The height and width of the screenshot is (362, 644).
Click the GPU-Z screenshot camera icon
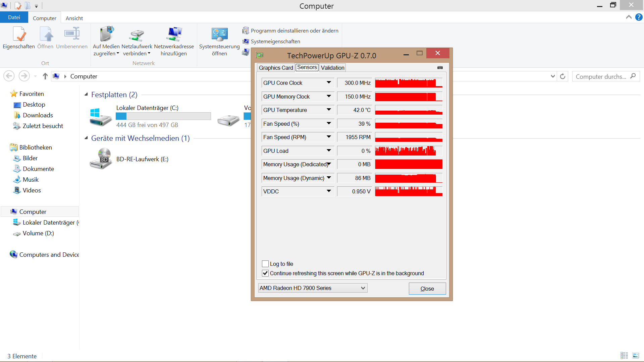tap(440, 68)
